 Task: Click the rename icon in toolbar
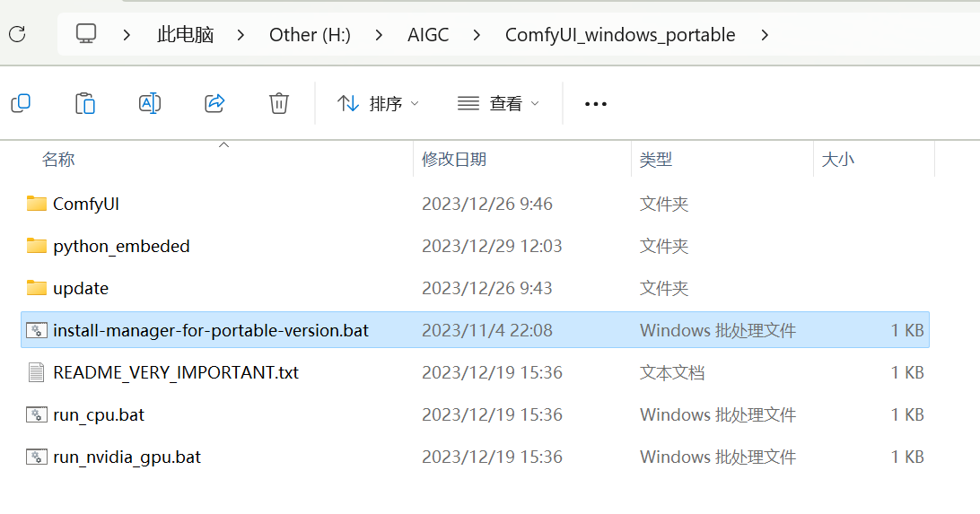150,103
